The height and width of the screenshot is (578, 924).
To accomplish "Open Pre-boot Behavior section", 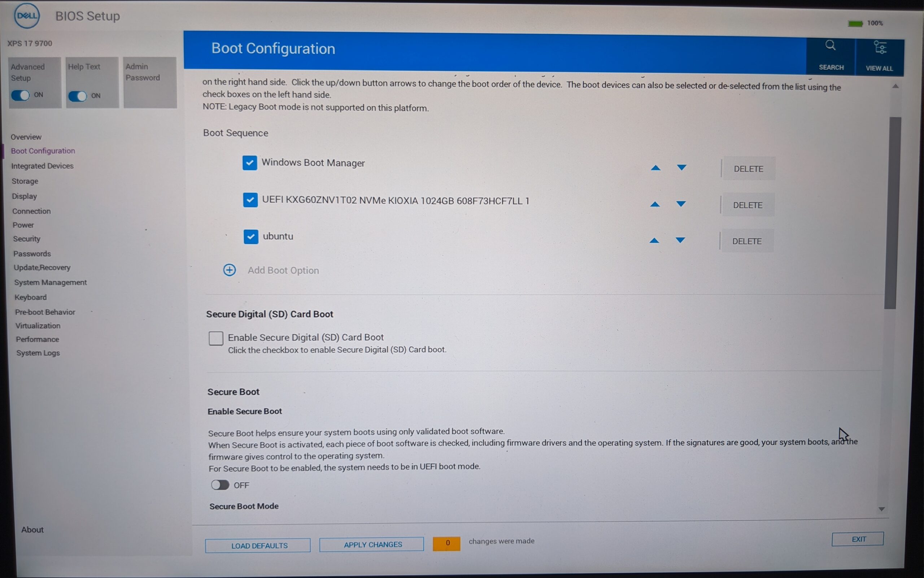I will 45,312.
